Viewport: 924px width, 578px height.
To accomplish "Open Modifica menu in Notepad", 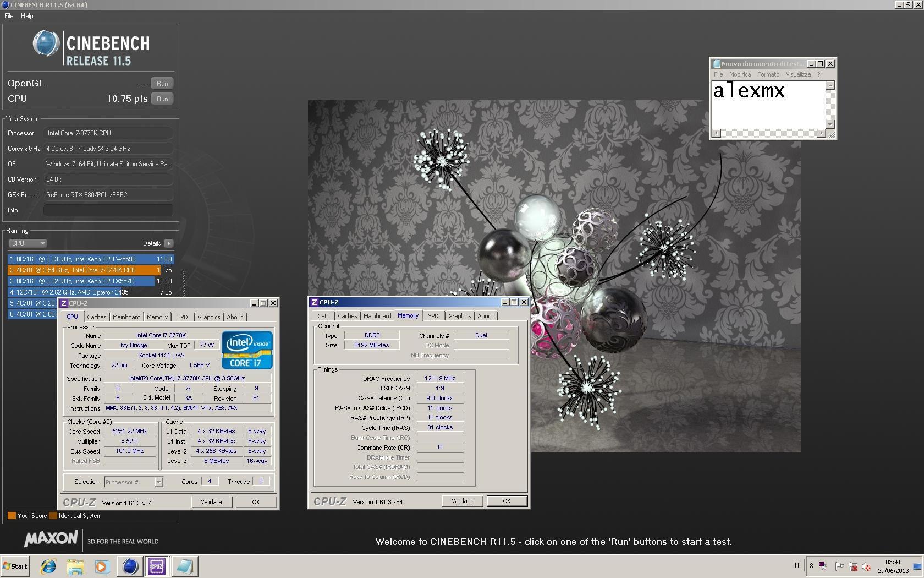I will pyautogui.click(x=740, y=74).
